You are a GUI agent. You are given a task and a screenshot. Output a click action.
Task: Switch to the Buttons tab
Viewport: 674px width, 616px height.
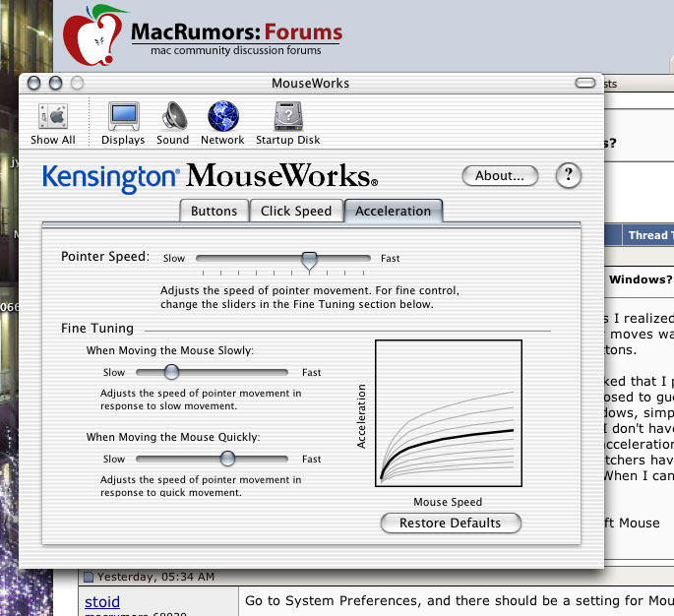[x=214, y=211]
